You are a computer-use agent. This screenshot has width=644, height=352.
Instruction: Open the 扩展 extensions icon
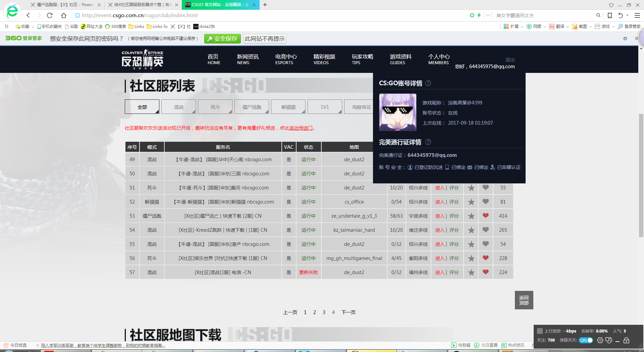(506, 27)
